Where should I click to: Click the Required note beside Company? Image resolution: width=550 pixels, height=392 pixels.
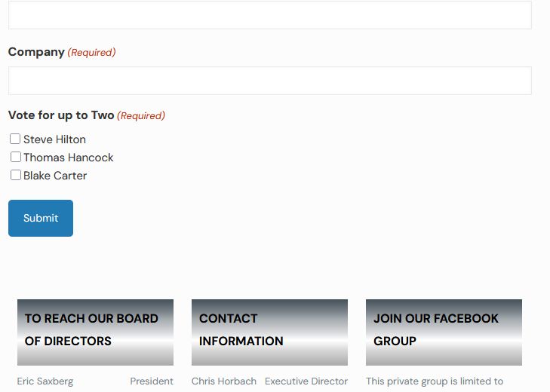click(91, 53)
